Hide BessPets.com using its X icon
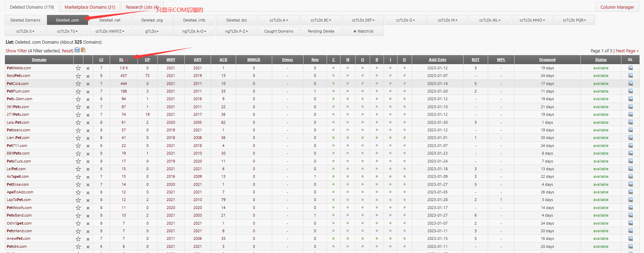The image size is (644, 253). 88,76
